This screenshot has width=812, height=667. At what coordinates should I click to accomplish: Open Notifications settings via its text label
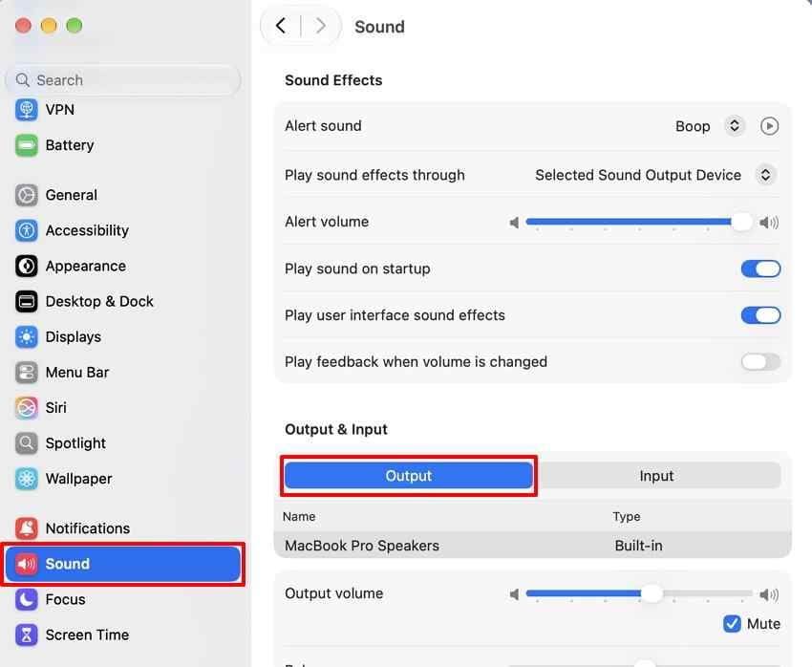tap(88, 528)
